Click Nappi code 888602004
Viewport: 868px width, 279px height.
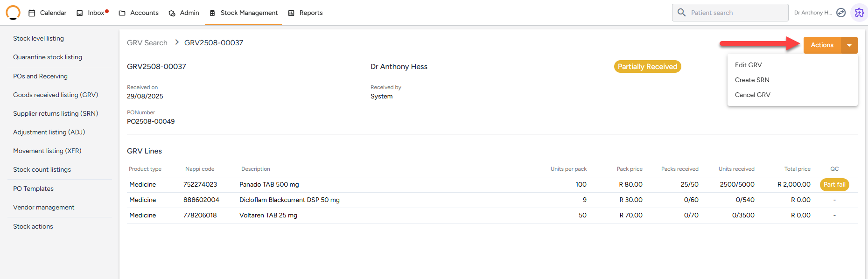pos(201,200)
